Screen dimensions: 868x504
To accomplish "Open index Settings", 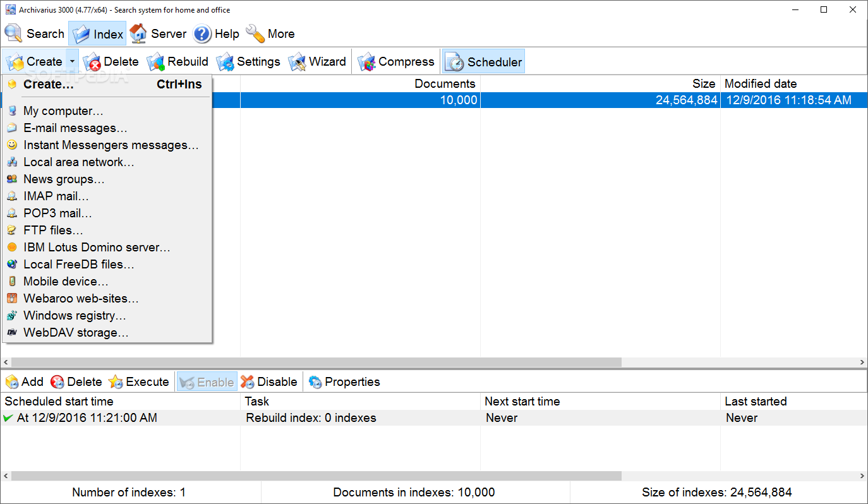I will pyautogui.click(x=248, y=62).
